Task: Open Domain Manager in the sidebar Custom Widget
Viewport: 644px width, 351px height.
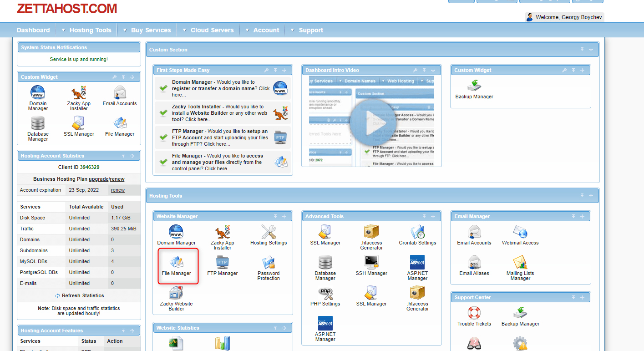Action: (38, 98)
